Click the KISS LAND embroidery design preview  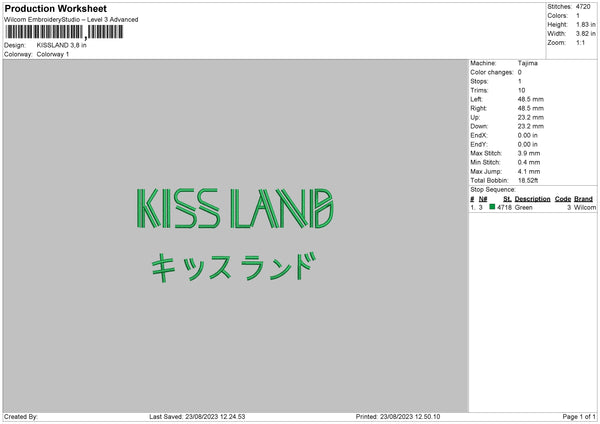(235, 208)
